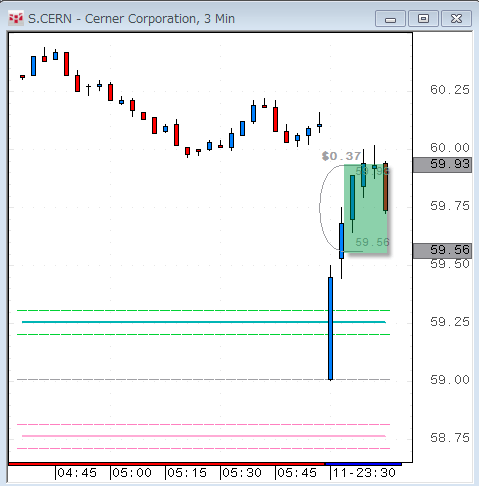Maximize the S.CERN chart window
Viewport: 479px width, 486px height.
click(x=423, y=19)
